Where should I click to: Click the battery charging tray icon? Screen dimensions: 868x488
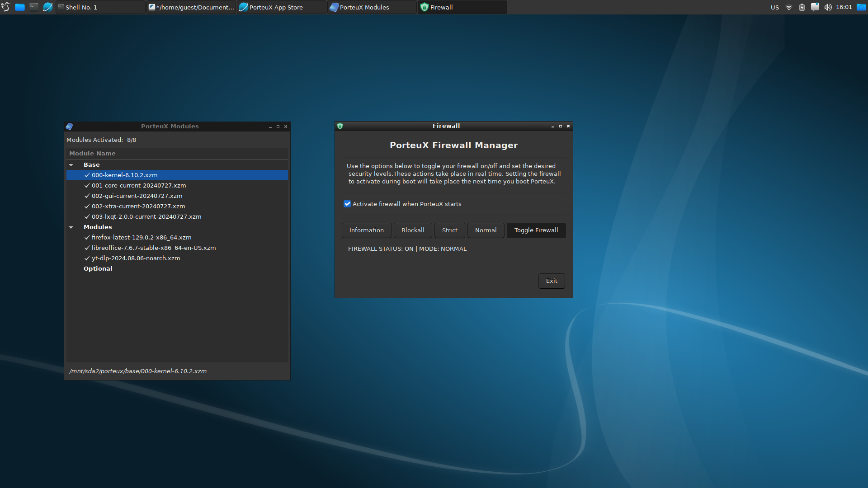[x=802, y=7]
